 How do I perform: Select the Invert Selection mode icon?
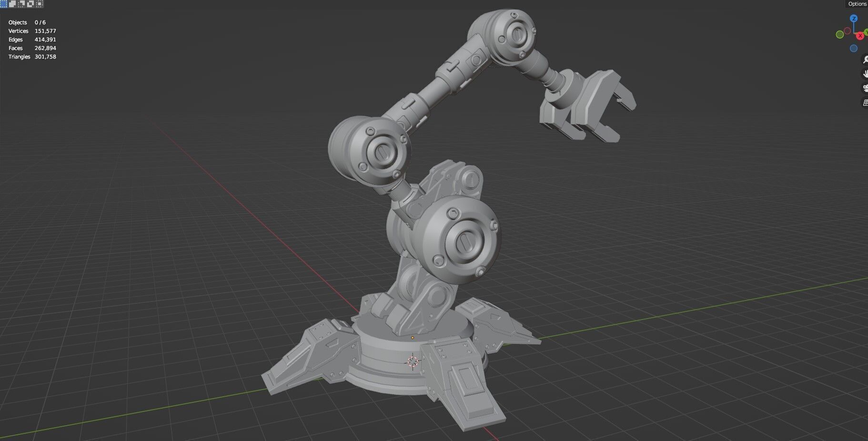[30, 3]
